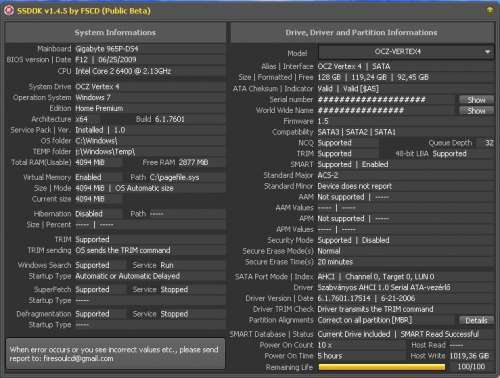This screenshot has height=378, width=500.
Task: Click Driver Version value 6.1.7601.17514
Action: pyautogui.click(x=344, y=298)
